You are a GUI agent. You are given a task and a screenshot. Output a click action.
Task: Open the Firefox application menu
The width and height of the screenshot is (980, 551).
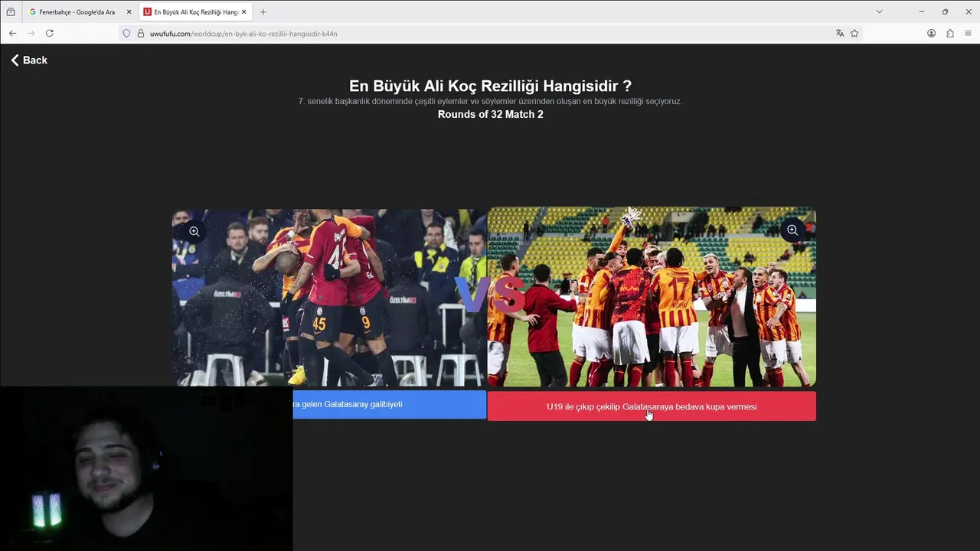969,34
